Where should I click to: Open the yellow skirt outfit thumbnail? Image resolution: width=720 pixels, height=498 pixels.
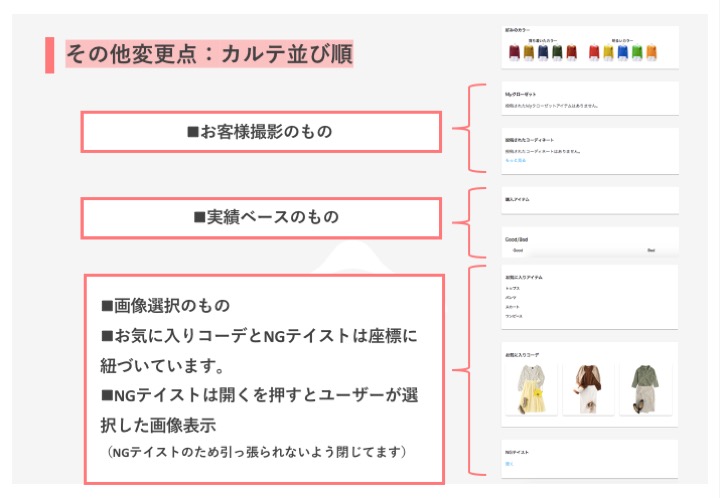click(x=532, y=390)
